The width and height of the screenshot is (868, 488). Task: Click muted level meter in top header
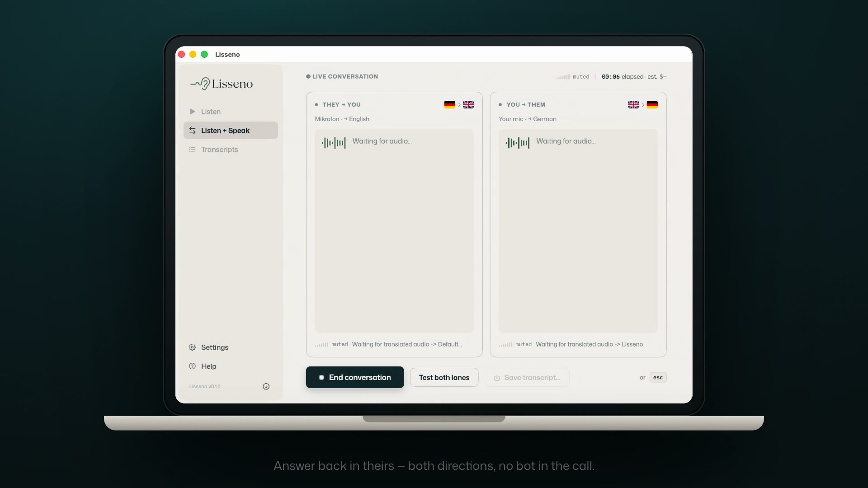[563, 77]
